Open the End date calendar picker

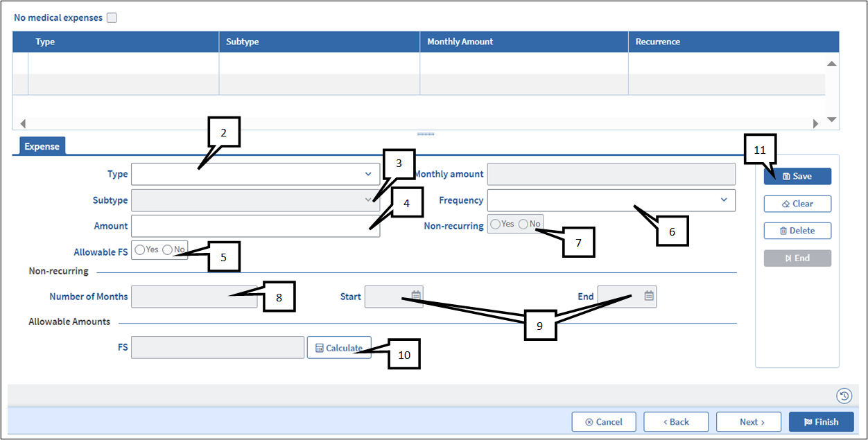[x=649, y=296]
